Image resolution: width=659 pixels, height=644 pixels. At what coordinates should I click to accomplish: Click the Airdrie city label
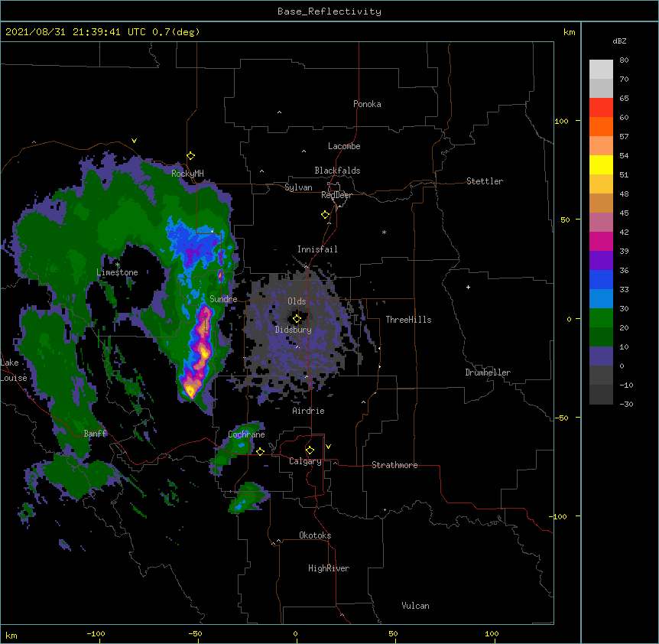coord(309,411)
